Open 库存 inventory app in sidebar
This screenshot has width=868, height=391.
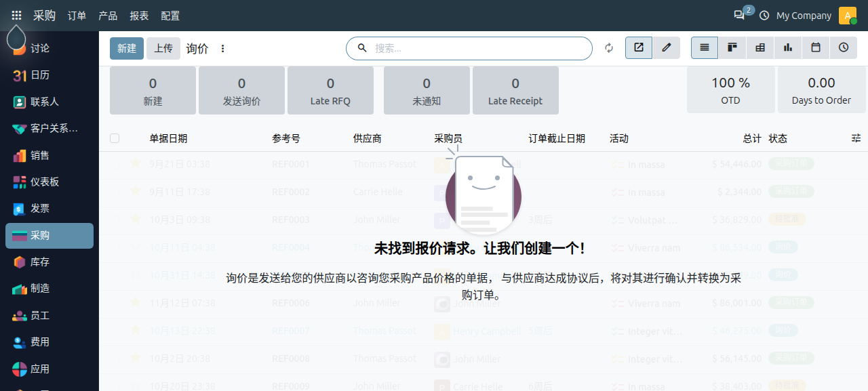pyautogui.click(x=50, y=262)
